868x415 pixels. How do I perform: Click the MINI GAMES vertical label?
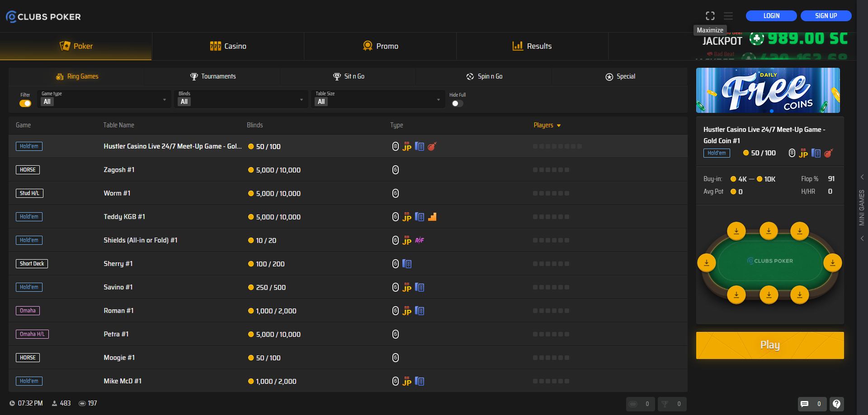point(862,208)
